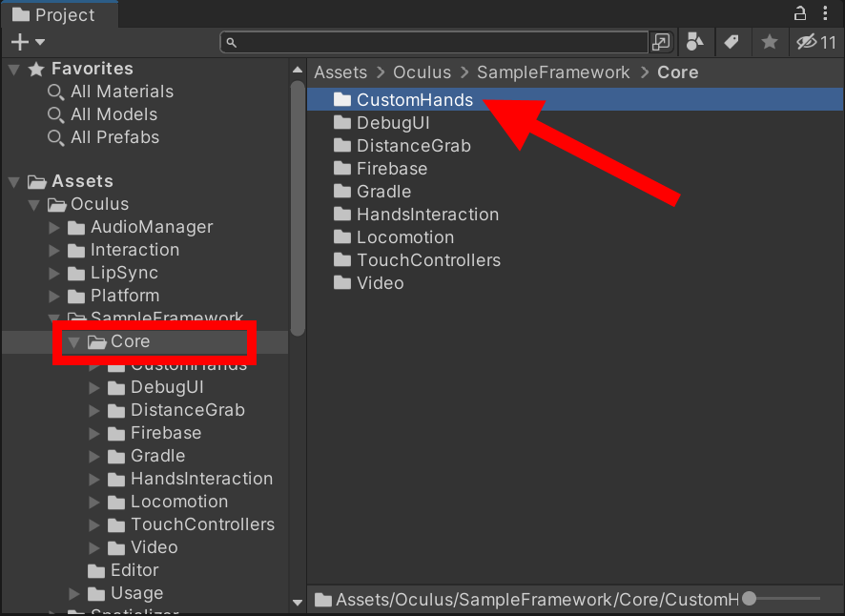Expand the Interaction folder arrow

54,250
